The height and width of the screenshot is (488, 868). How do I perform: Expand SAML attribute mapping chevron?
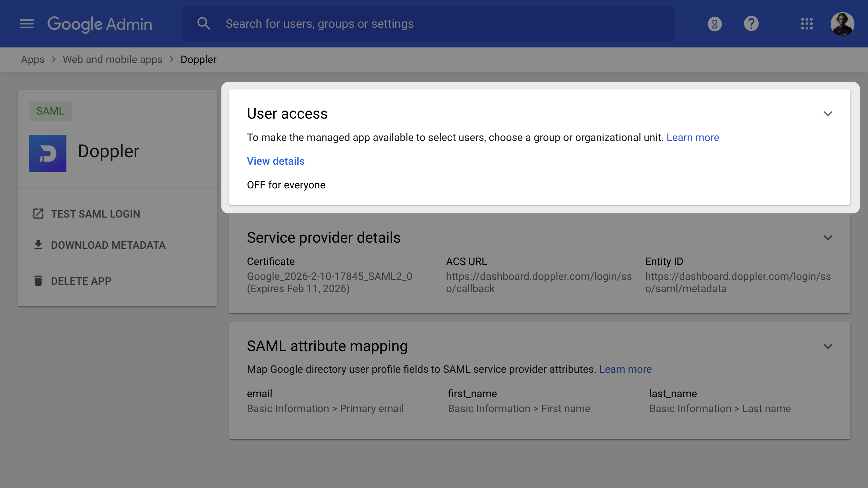click(828, 346)
